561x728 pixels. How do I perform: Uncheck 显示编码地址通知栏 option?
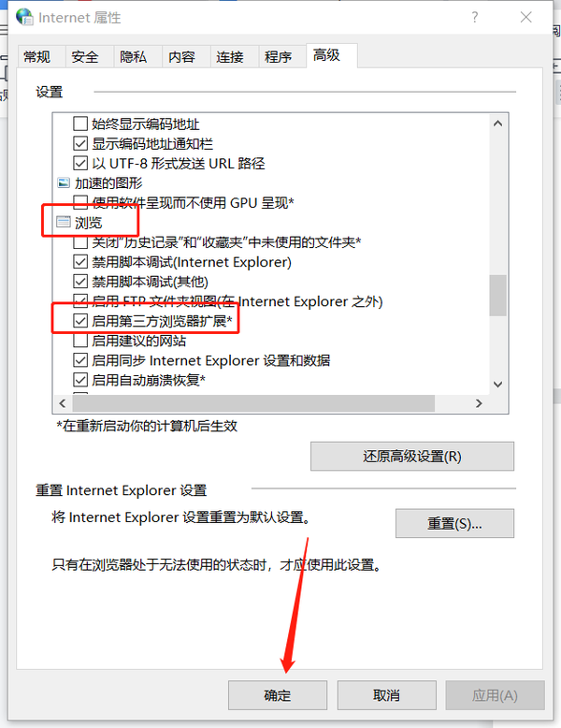tap(80, 143)
